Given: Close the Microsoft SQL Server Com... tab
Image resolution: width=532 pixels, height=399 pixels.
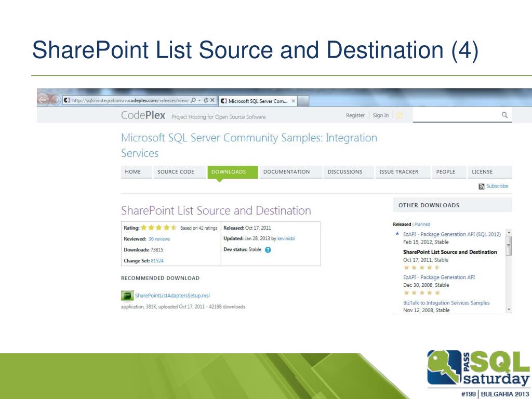Looking at the screenshot, I should click(x=293, y=101).
